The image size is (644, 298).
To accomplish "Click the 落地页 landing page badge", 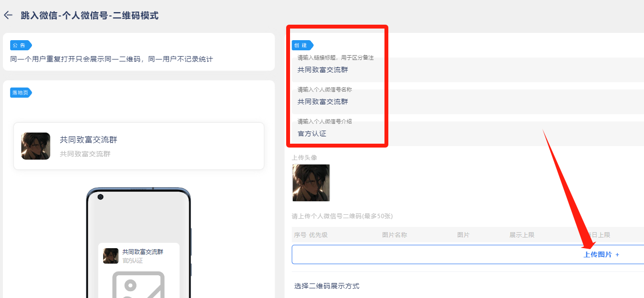I will point(20,92).
